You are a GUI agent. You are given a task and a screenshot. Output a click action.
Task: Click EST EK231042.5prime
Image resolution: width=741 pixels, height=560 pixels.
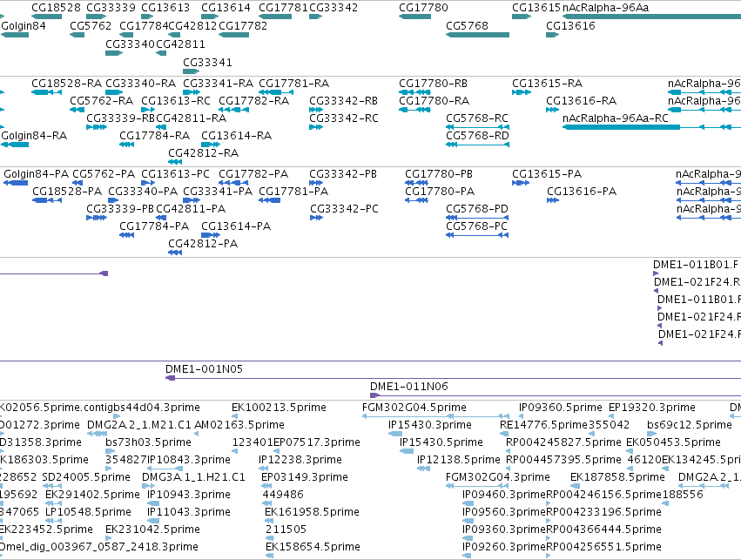pos(109,539)
